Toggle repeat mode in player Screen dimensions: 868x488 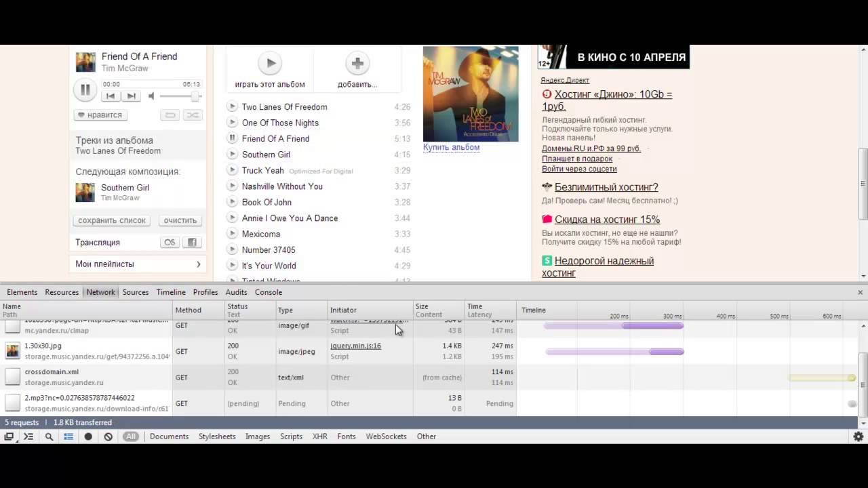pos(170,115)
